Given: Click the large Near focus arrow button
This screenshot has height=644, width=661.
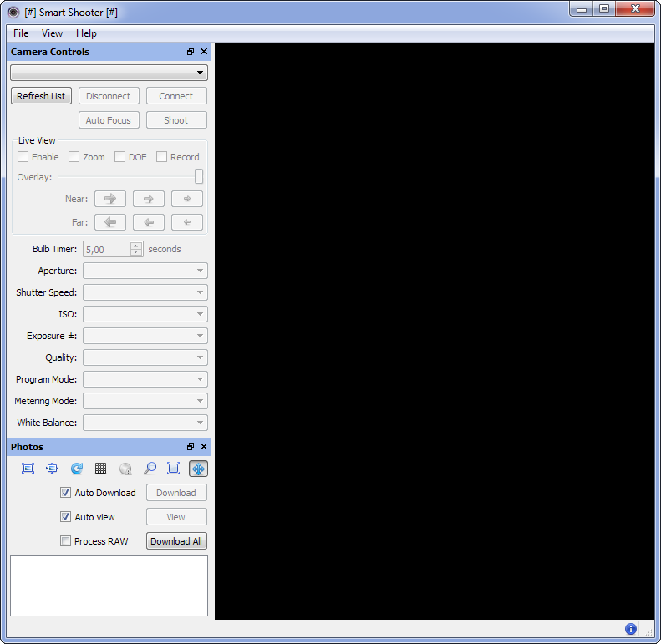Looking at the screenshot, I should (x=110, y=199).
